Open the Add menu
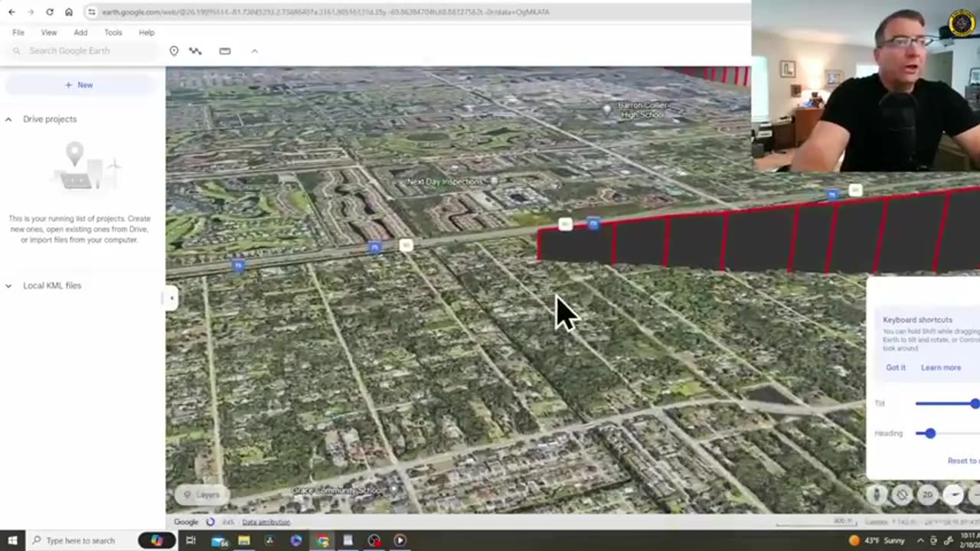Image resolution: width=980 pixels, height=551 pixels. click(x=80, y=33)
